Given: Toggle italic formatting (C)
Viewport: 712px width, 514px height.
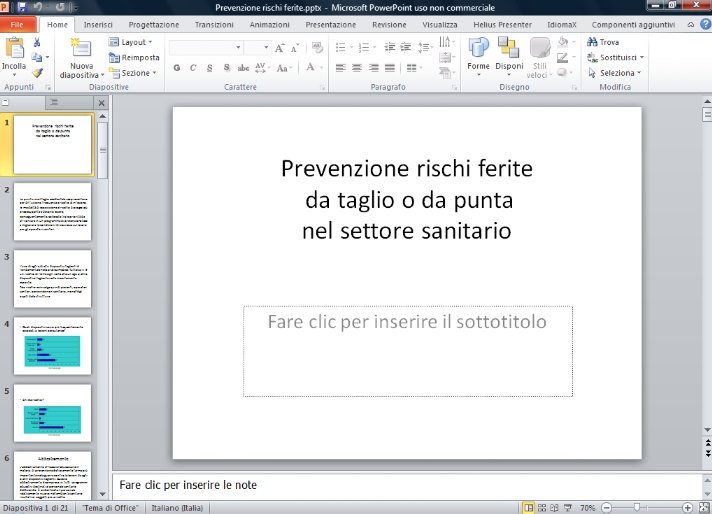Looking at the screenshot, I should click(193, 68).
